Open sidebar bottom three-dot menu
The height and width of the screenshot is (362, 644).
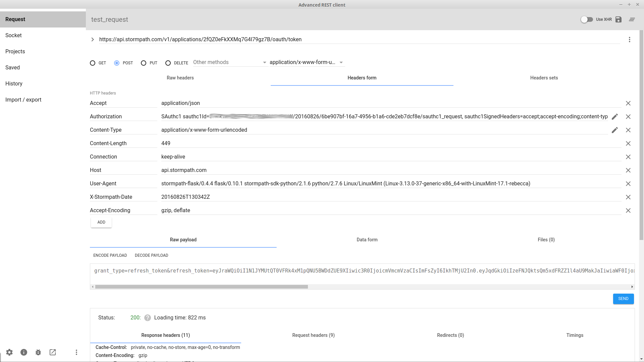[x=76, y=352]
